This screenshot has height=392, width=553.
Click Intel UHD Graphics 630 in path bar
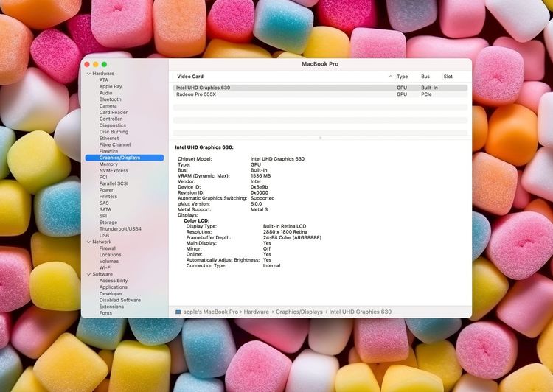360,312
